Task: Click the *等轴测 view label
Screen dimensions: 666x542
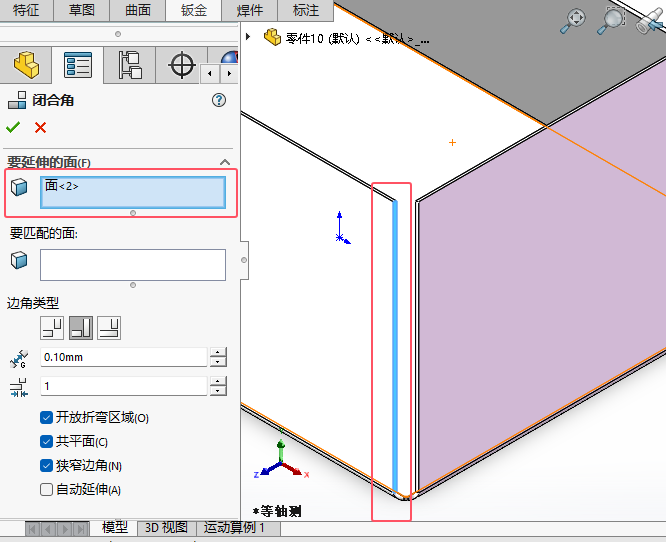Action: tap(277, 511)
